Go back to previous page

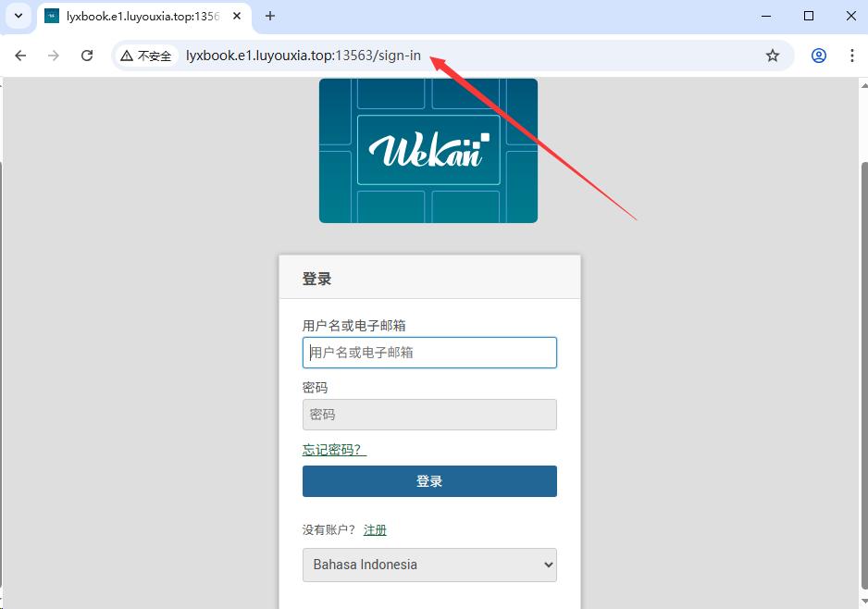coord(20,56)
